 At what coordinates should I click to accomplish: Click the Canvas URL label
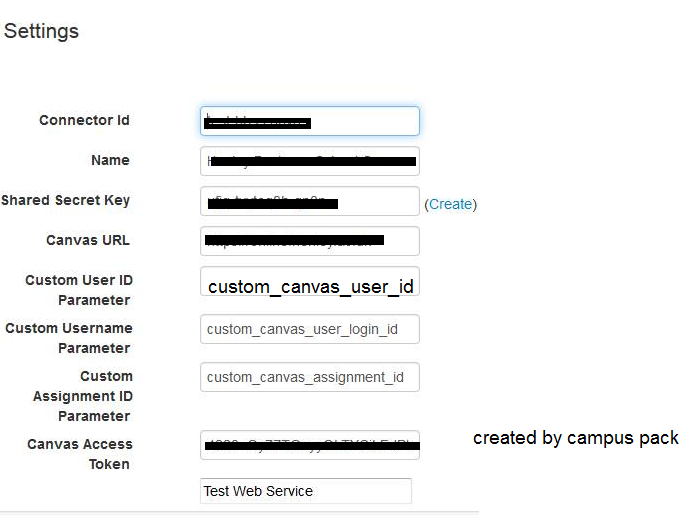point(88,241)
